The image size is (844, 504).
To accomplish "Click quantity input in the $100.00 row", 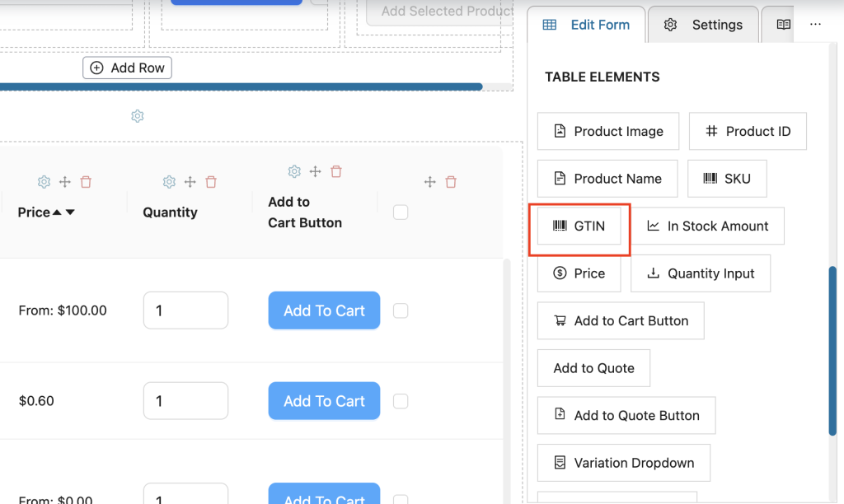I will 185,310.
